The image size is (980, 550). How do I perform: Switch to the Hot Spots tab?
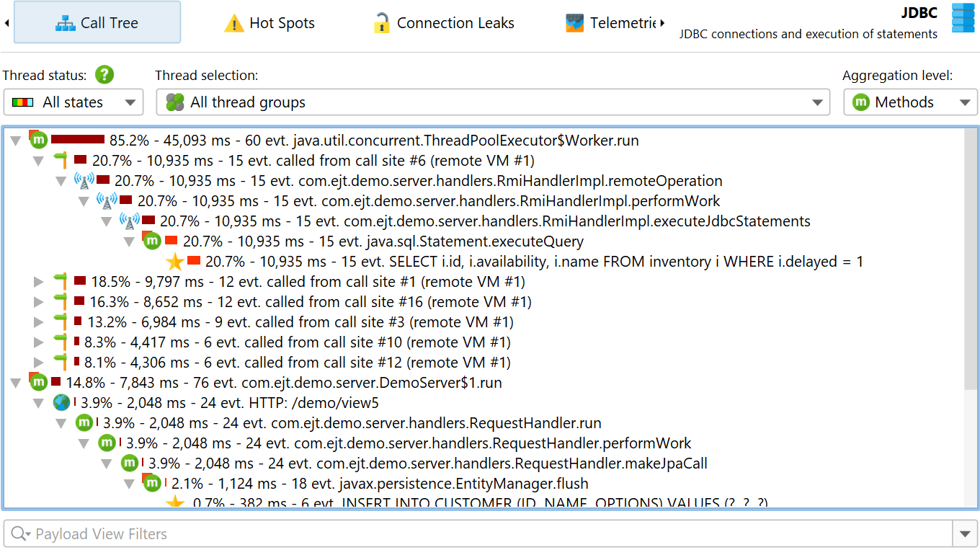(269, 23)
